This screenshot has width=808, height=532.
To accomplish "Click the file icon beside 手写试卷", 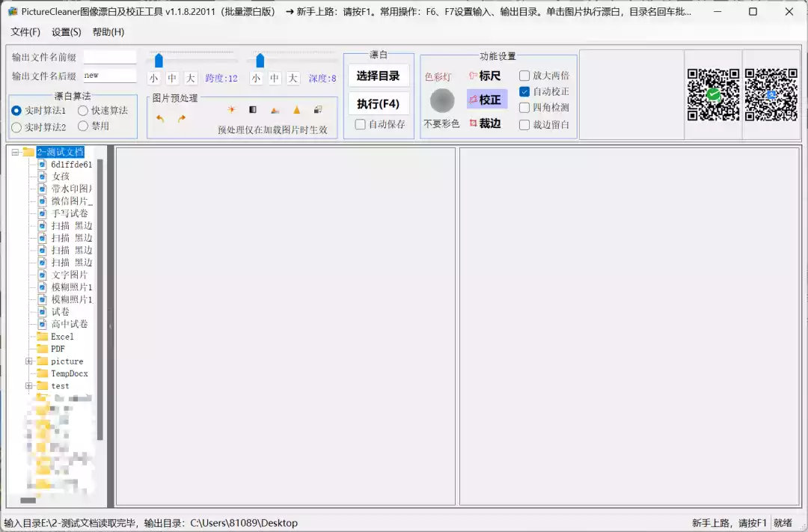I will click(x=42, y=213).
